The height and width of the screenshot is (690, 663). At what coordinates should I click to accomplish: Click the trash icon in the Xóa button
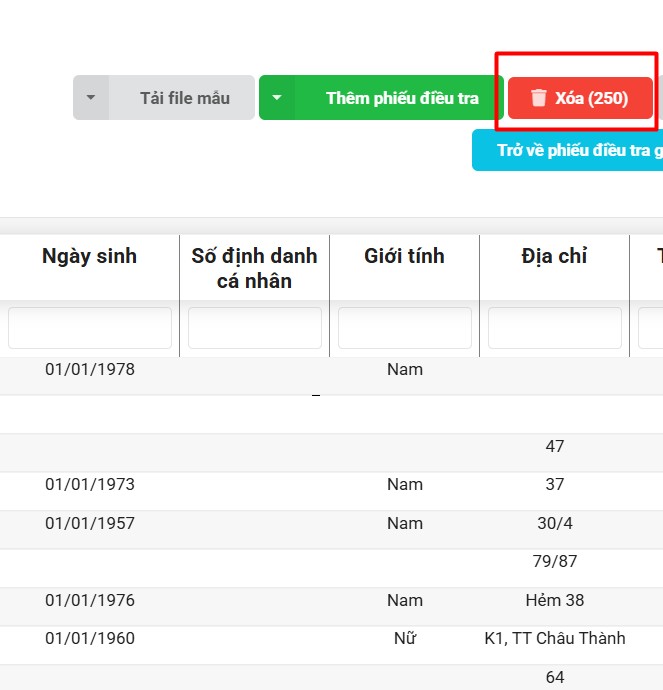pos(539,98)
